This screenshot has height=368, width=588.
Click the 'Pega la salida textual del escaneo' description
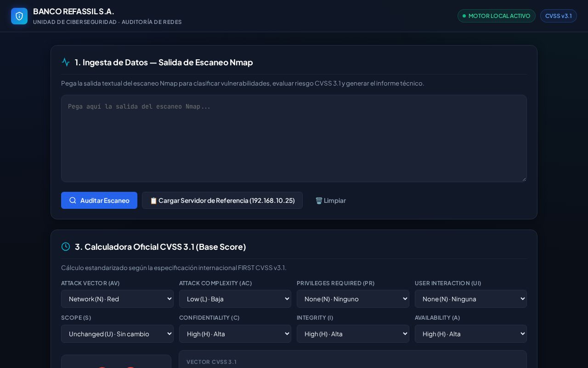click(x=243, y=83)
